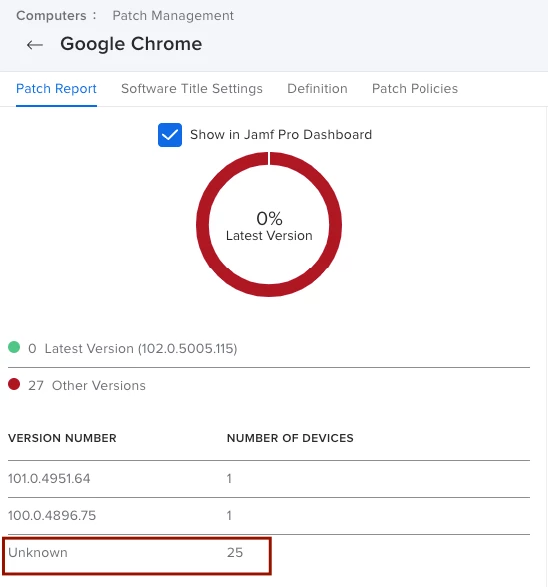Click the red Other Versions status dot
This screenshot has height=587, width=548.
click(14, 384)
